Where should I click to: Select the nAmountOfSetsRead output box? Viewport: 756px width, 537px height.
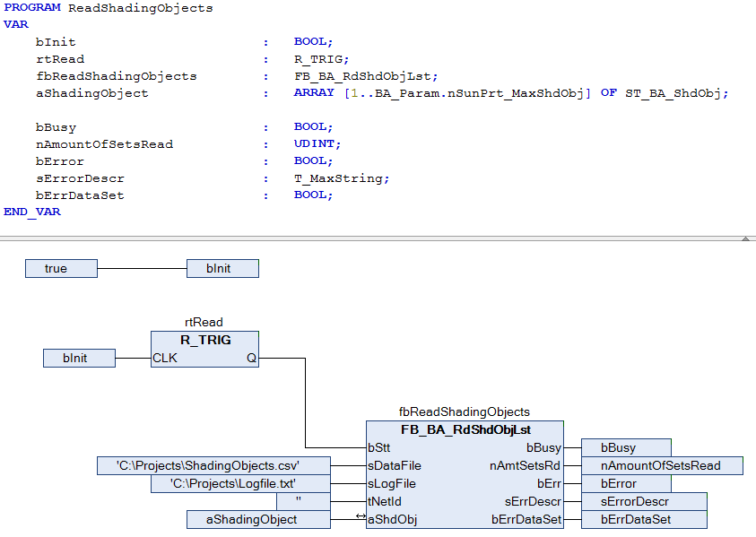[662, 465]
